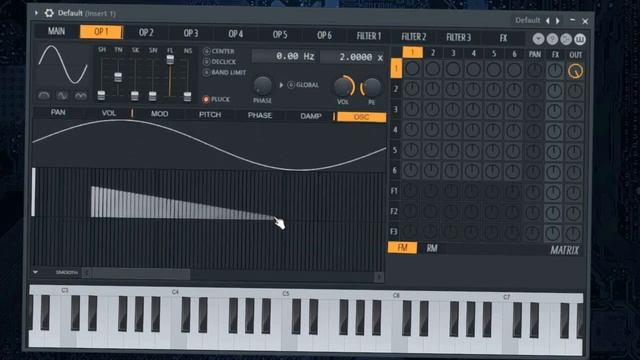640x360 pixels.
Task: Switch to the OP 3 tab
Action: [191, 33]
